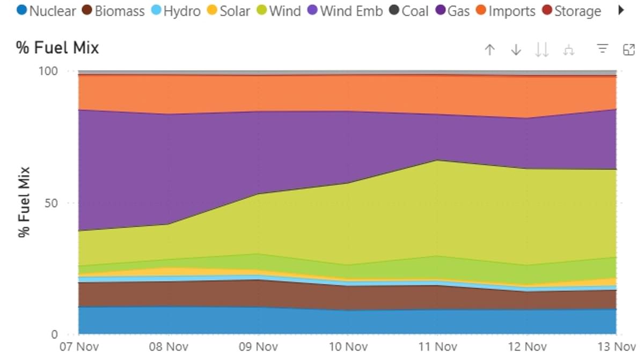Open Focus mode for the chart
This screenshot has height=362, width=644.
pyautogui.click(x=628, y=50)
